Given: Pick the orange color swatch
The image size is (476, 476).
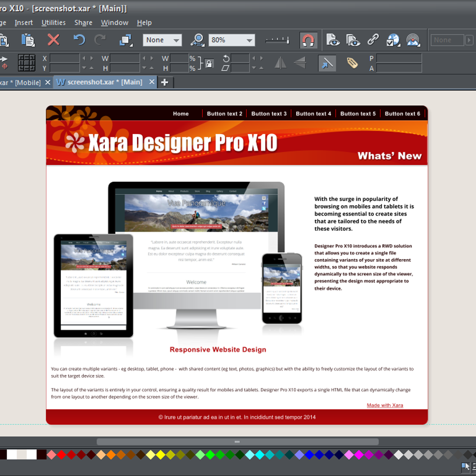Looking at the screenshot, I should [111, 455].
